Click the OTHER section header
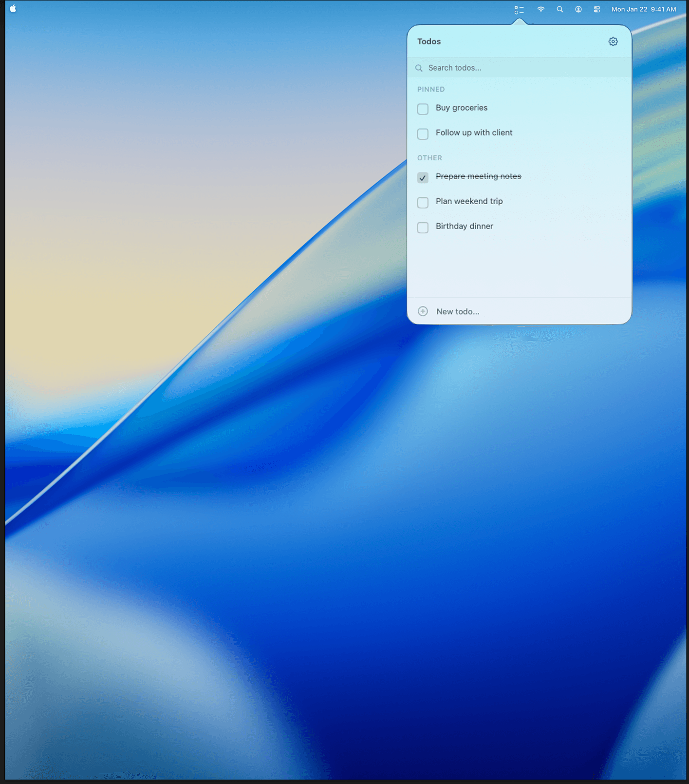Screen dimensions: 689x784 [429, 158]
